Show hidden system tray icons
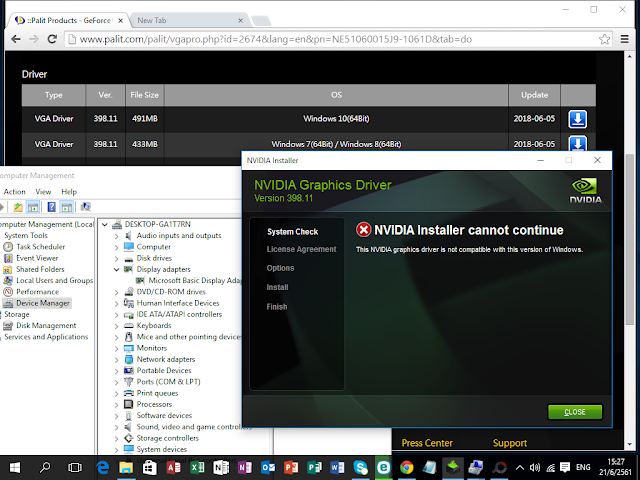The image size is (640, 480). coord(520,468)
